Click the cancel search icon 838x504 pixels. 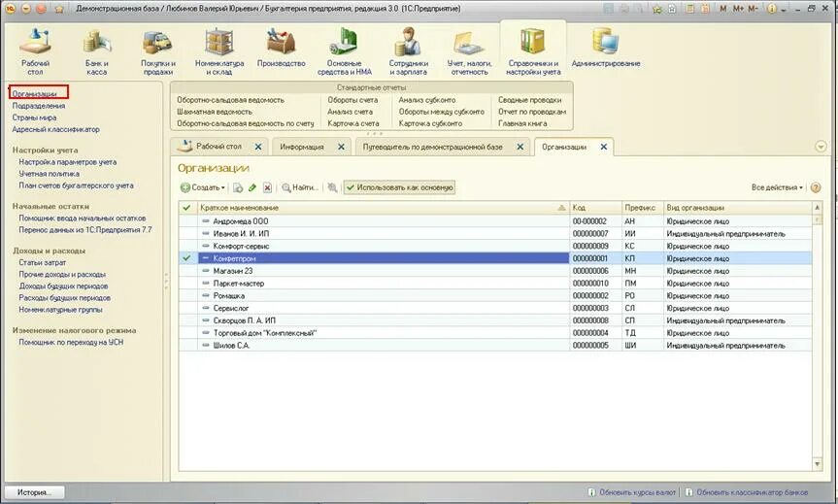tap(332, 187)
